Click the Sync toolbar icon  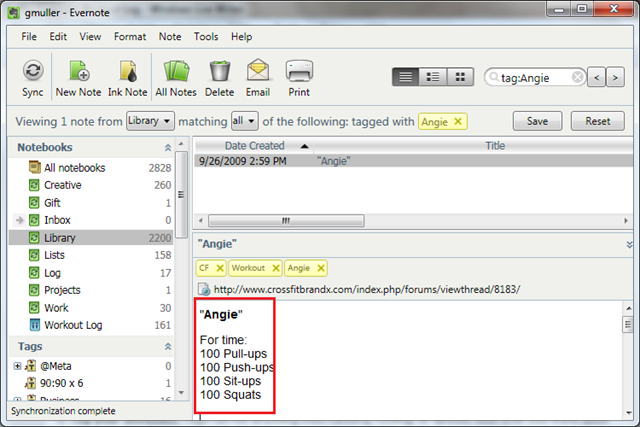pyautogui.click(x=33, y=78)
